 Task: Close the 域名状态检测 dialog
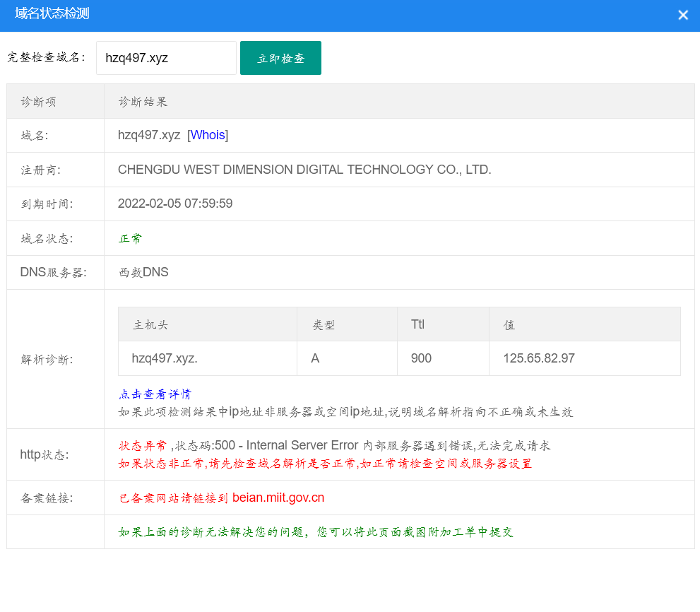click(x=682, y=15)
